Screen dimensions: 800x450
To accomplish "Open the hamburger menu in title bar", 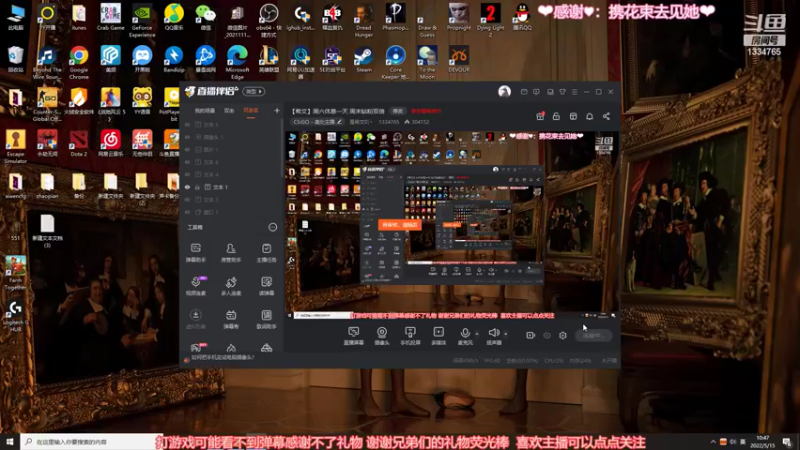I will point(574,92).
